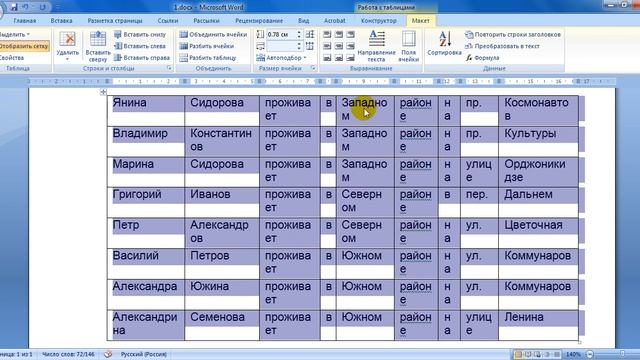Click Вставить слева (Insert Left)
Screen dimensions: 640x360
pyautogui.click(x=140, y=46)
